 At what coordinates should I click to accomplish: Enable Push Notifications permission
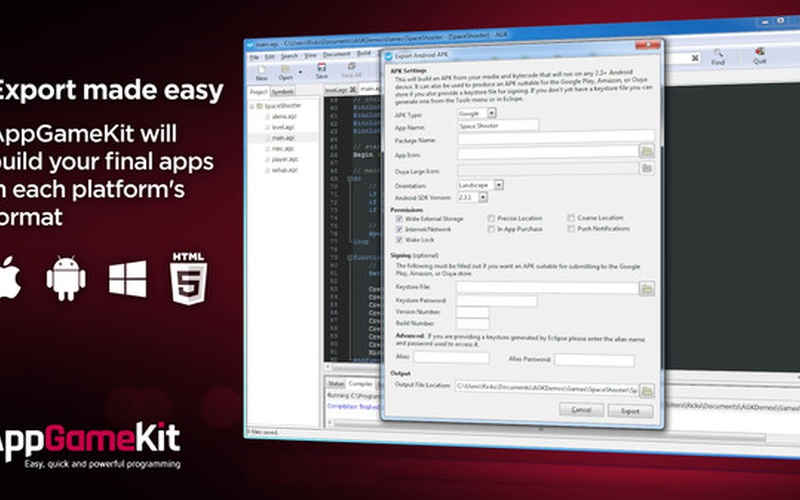coord(571,229)
